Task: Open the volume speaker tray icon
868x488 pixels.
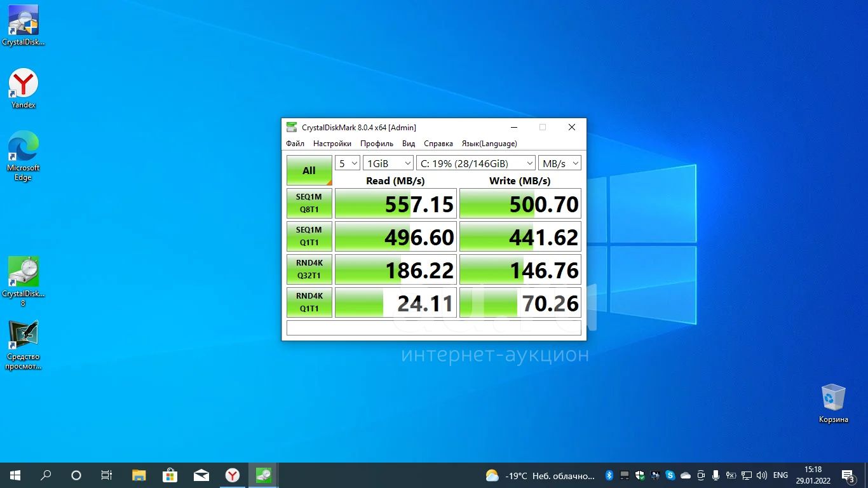Action: 762,475
